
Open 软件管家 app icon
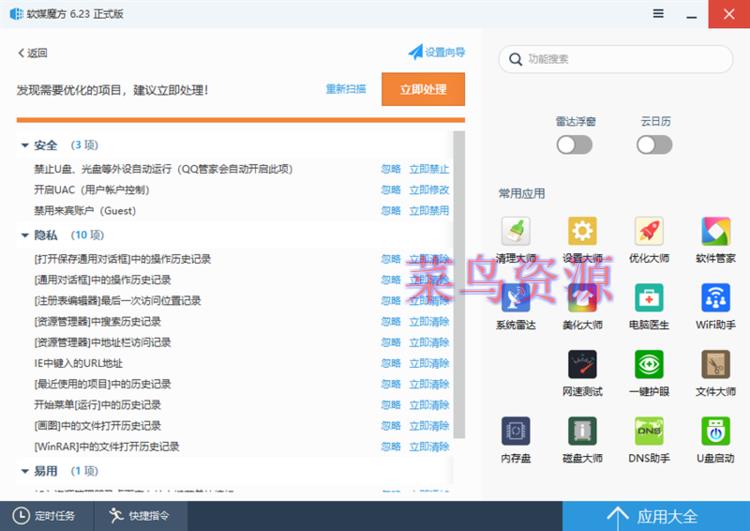click(716, 231)
